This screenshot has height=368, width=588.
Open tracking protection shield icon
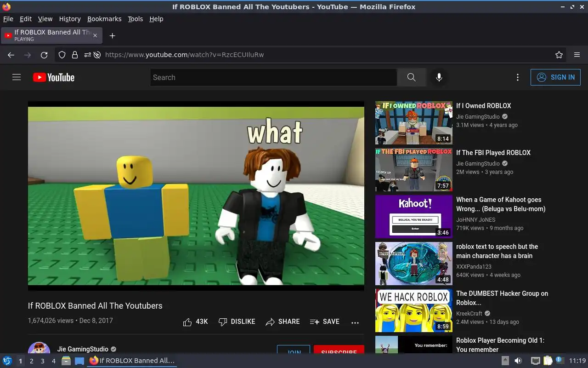(62, 55)
